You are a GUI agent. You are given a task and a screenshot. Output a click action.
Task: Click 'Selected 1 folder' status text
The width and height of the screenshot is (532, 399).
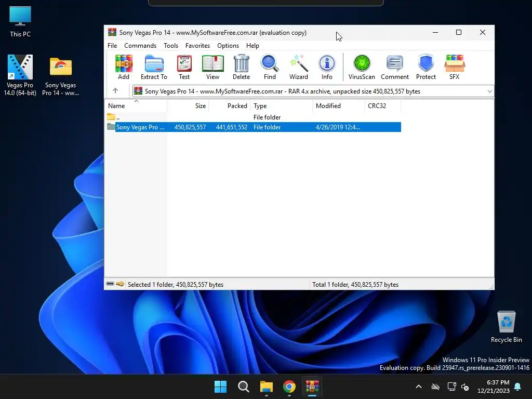point(176,285)
